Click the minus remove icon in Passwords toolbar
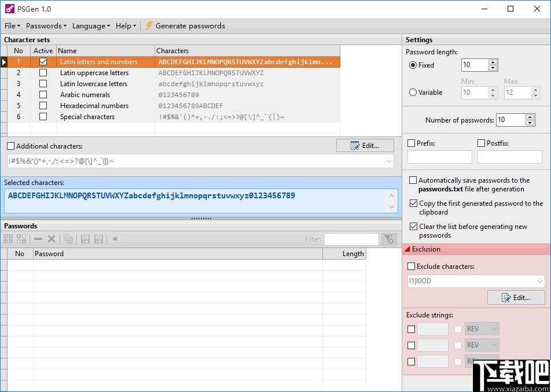The image size is (551, 392). point(38,239)
